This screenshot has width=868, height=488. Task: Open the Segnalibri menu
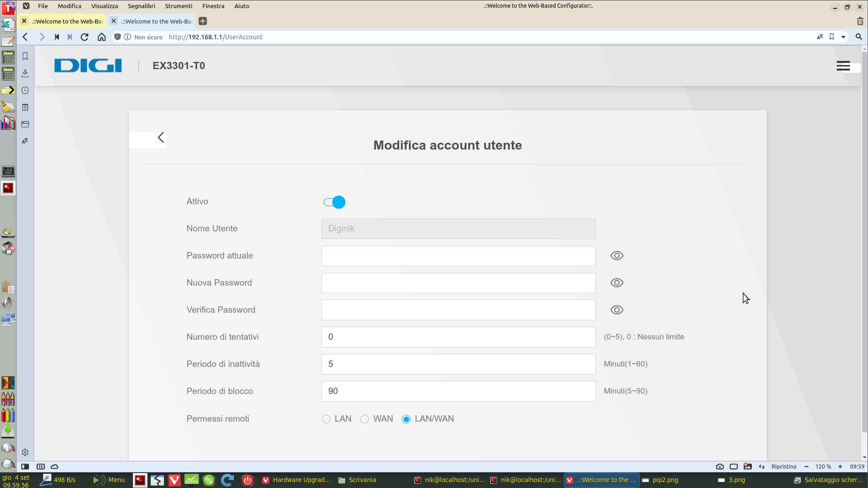point(141,6)
